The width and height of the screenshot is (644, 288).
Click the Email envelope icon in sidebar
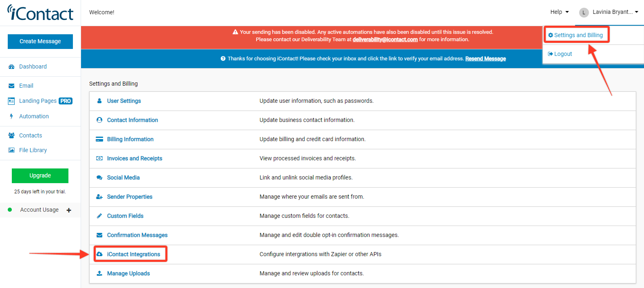pos(11,86)
